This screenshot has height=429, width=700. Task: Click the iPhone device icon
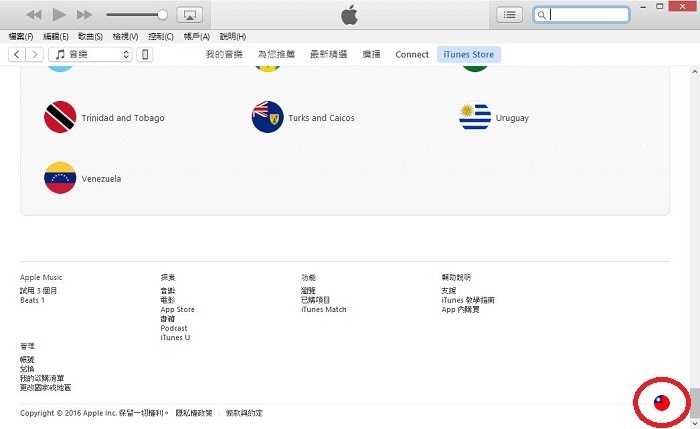tap(145, 54)
